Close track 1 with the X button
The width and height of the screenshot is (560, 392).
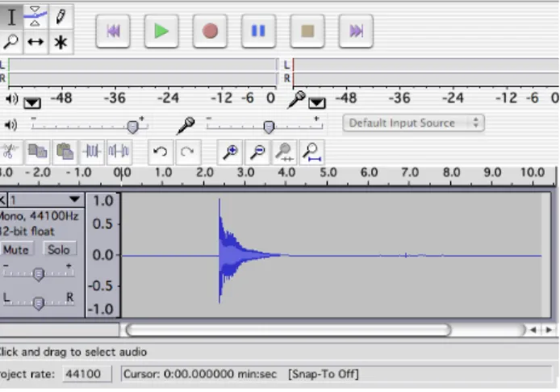[x=3, y=199]
